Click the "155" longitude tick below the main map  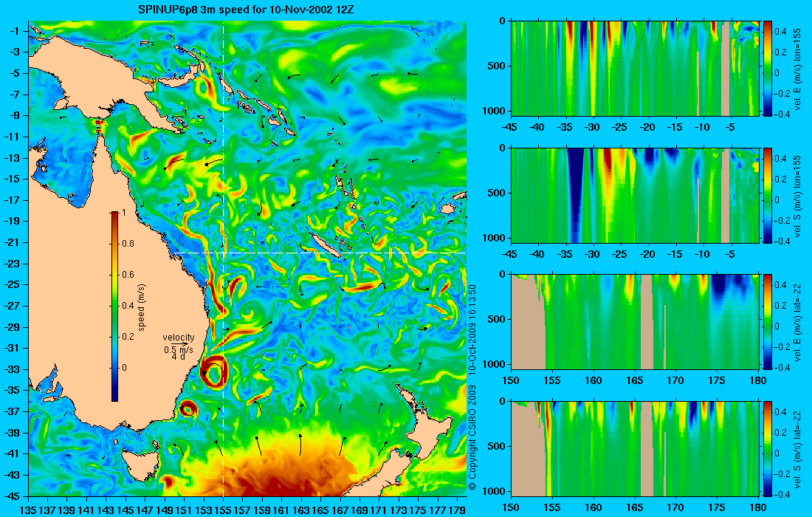click(223, 510)
